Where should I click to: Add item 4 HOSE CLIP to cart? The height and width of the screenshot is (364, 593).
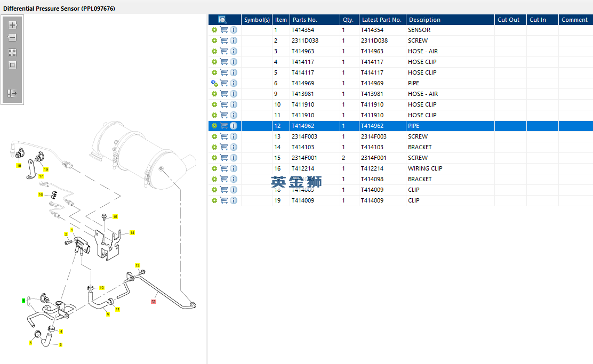pos(225,62)
